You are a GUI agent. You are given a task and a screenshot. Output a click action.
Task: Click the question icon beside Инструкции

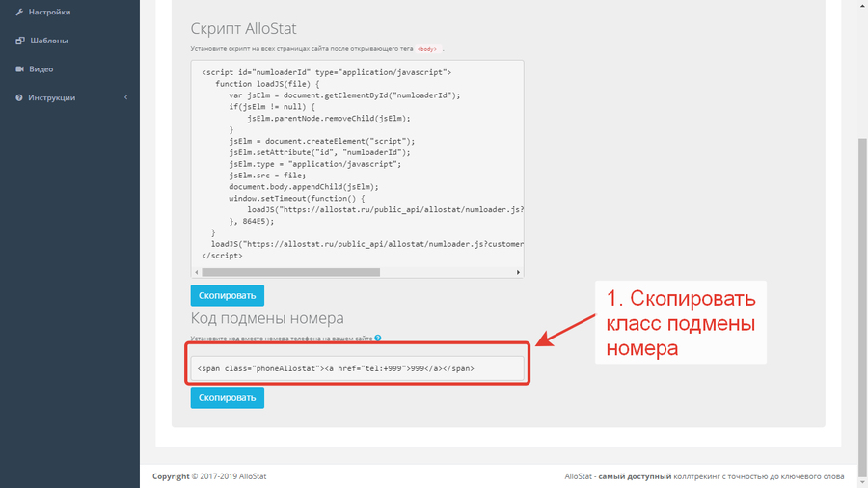tap(19, 98)
